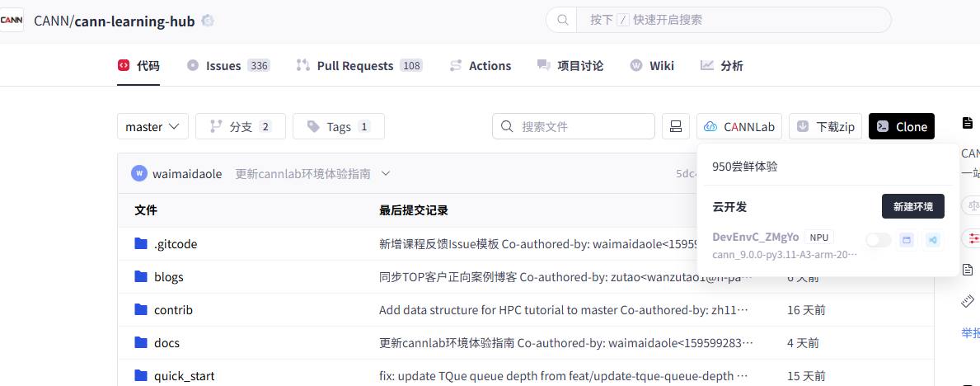Switch to the 代码 tab
Screen dimensions: 980x386
click(x=138, y=66)
